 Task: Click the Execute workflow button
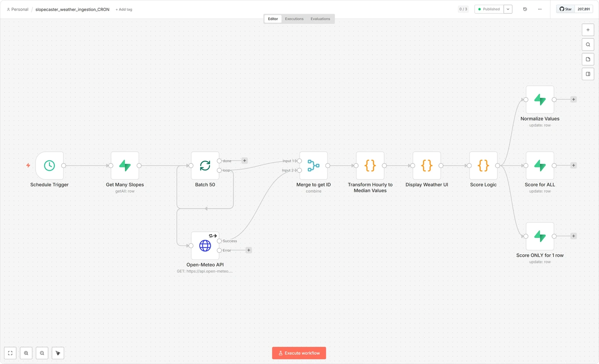coord(299,353)
